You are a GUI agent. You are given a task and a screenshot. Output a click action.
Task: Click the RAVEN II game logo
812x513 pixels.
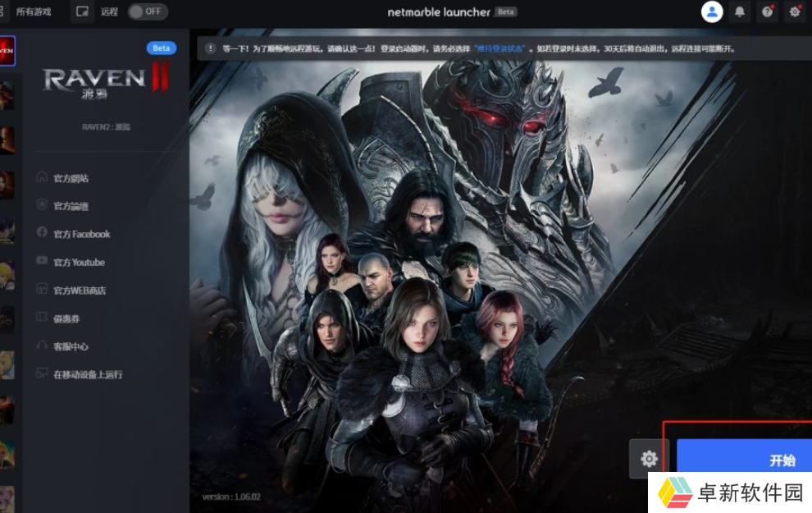point(106,80)
